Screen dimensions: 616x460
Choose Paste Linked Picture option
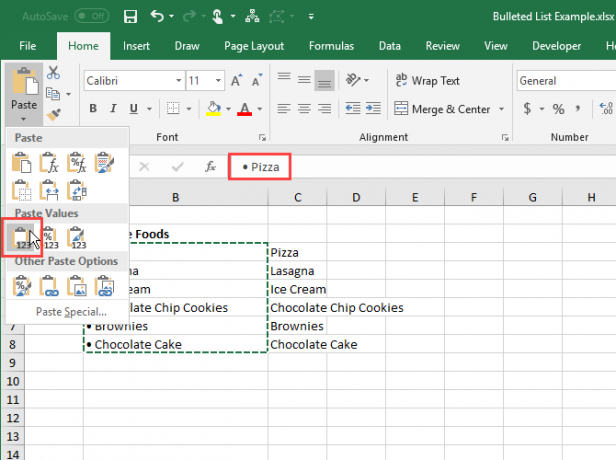[x=104, y=286]
